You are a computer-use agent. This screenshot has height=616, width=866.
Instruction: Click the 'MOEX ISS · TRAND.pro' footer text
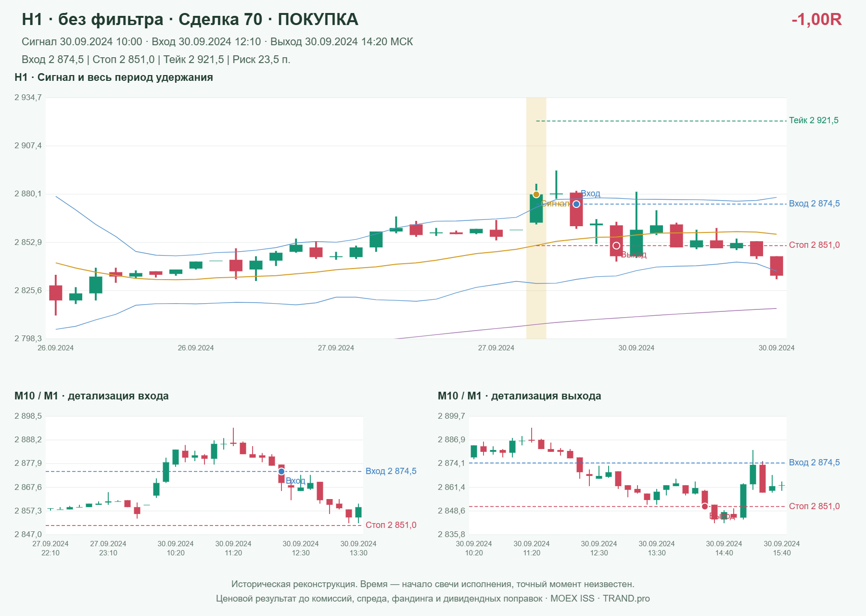pos(600,599)
